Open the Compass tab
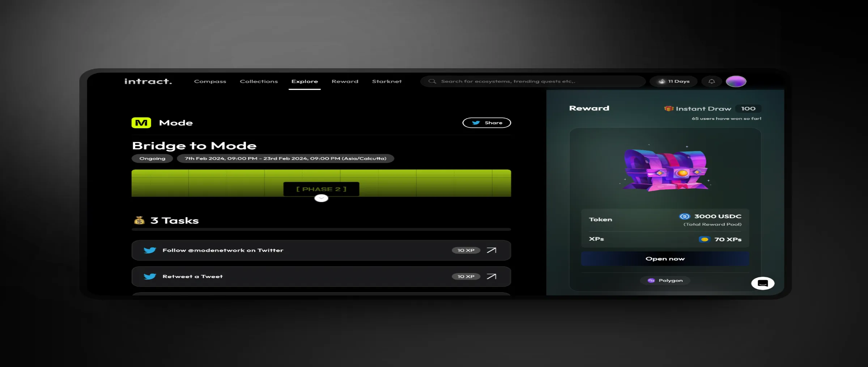Viewport: 868px width, 367px height. [x=210, y=81]
